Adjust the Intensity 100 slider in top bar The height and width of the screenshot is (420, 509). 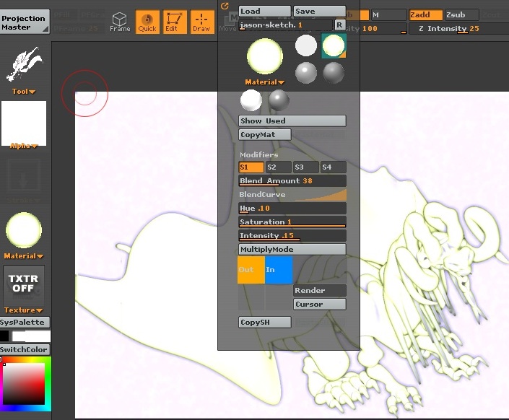(383, 29)
